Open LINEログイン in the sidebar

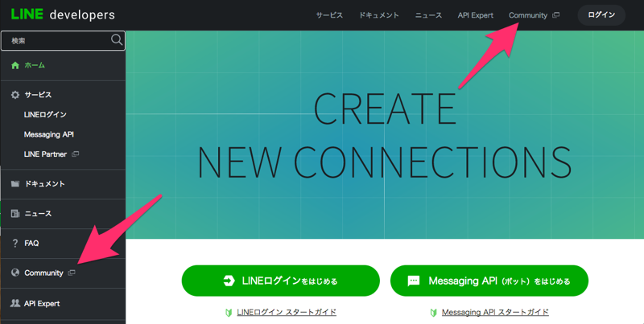click(x=45, y=115)
